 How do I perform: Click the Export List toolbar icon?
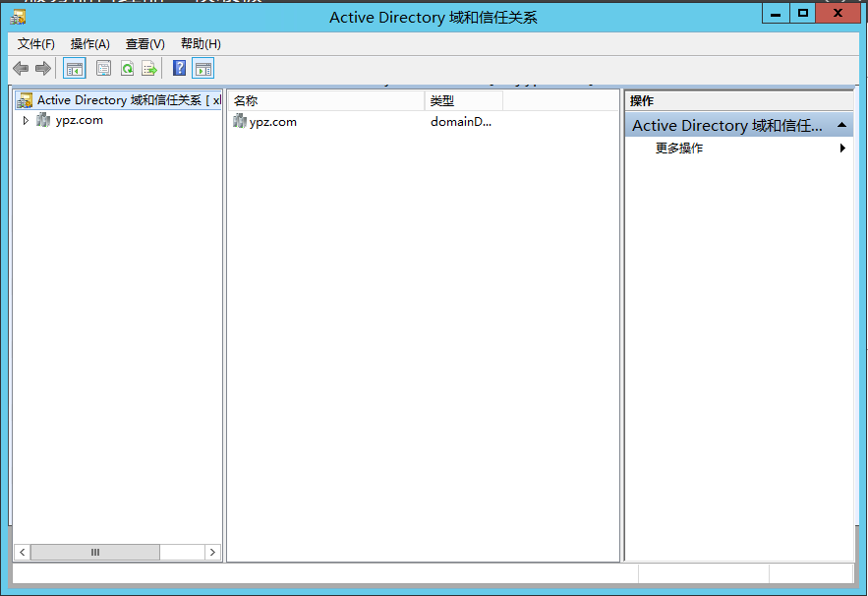point(149,69)
